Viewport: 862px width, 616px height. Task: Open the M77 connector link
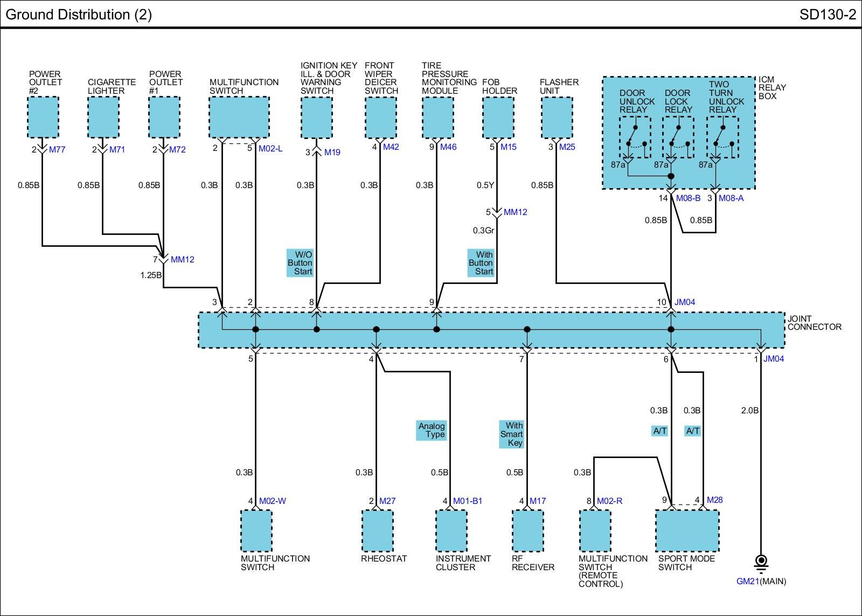coord(57,150)
